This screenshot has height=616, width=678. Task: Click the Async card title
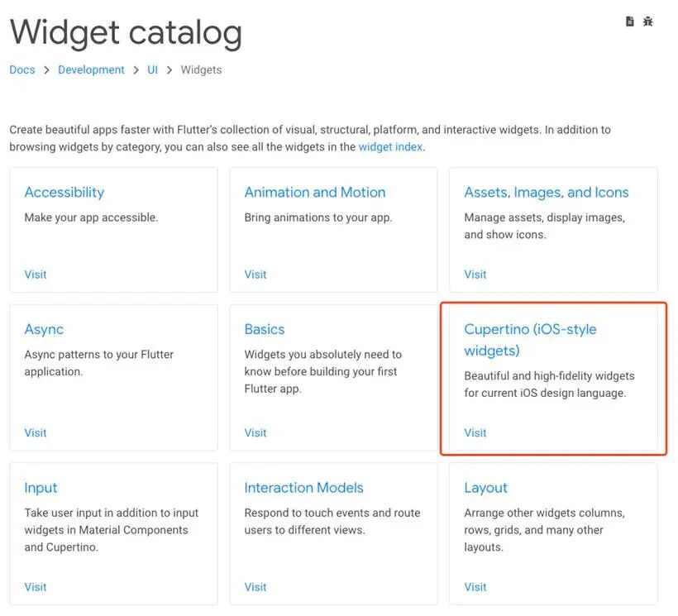coord(44,329)
